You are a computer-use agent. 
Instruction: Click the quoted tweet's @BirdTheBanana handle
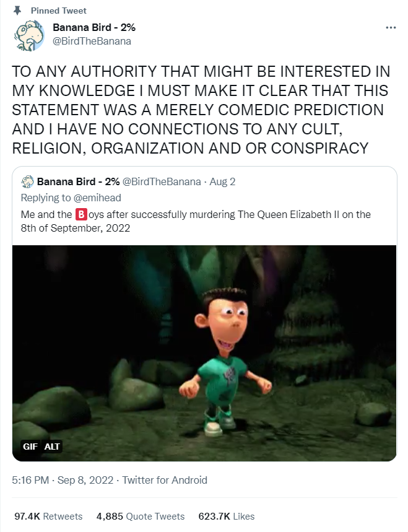pos(162,182)
